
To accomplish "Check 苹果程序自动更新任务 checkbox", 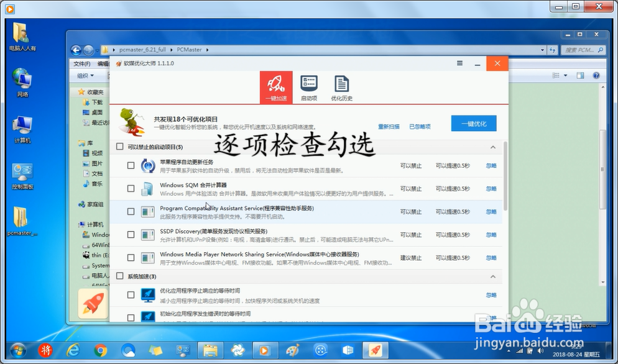I will tap(131, 165).
